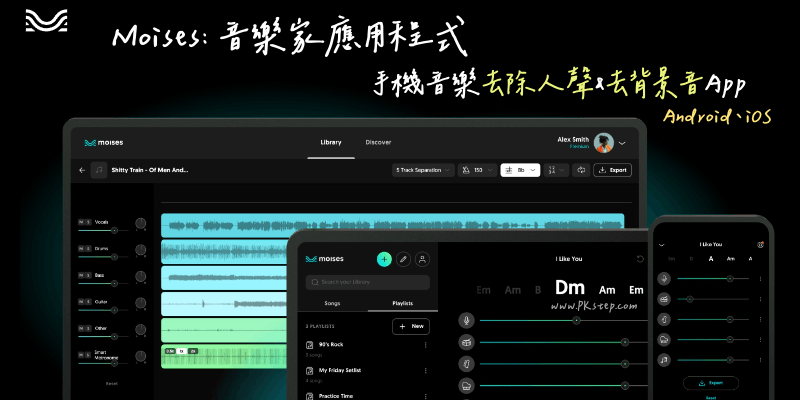Click the Dm chord on the tablet

(569, 288)
